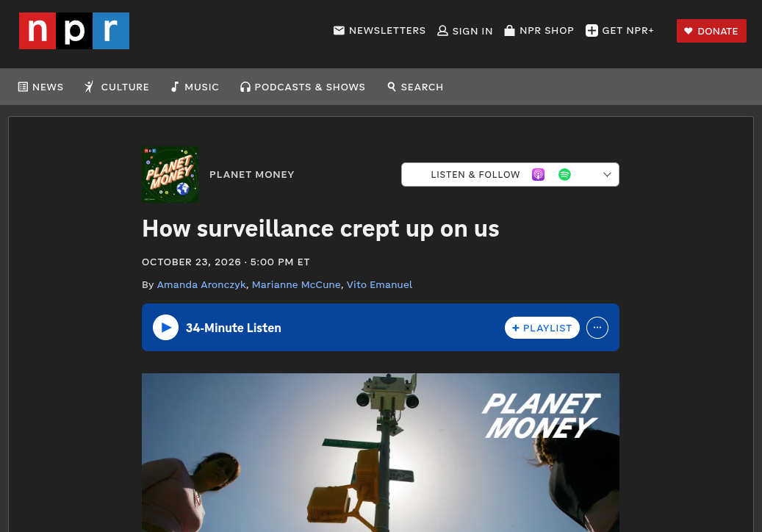
Task: Open Marianne McCune author link
Action: [296, 284]
